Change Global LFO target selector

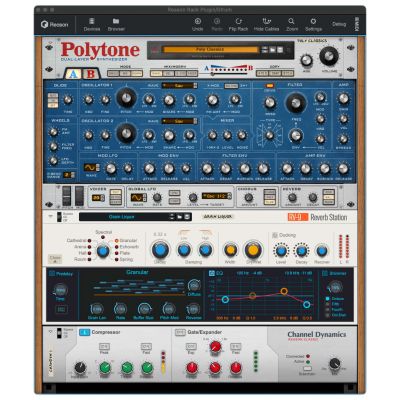coord(217,196)
